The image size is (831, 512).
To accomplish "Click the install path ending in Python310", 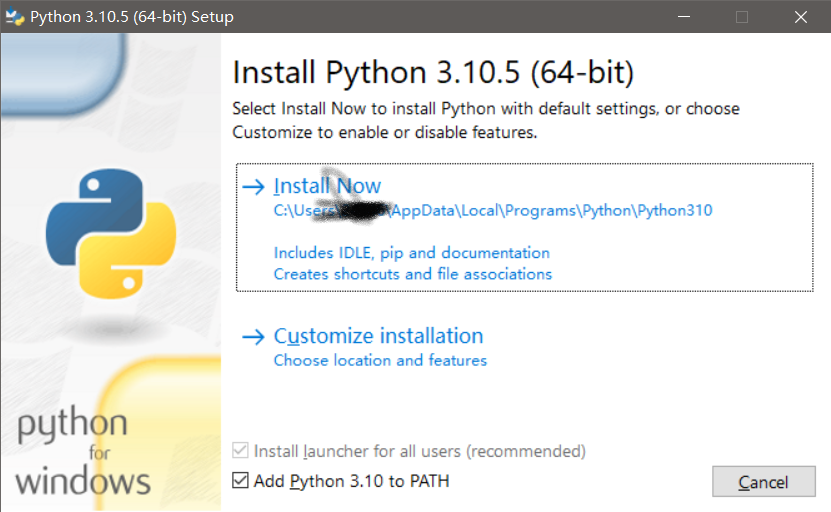I will click(493, 210).
